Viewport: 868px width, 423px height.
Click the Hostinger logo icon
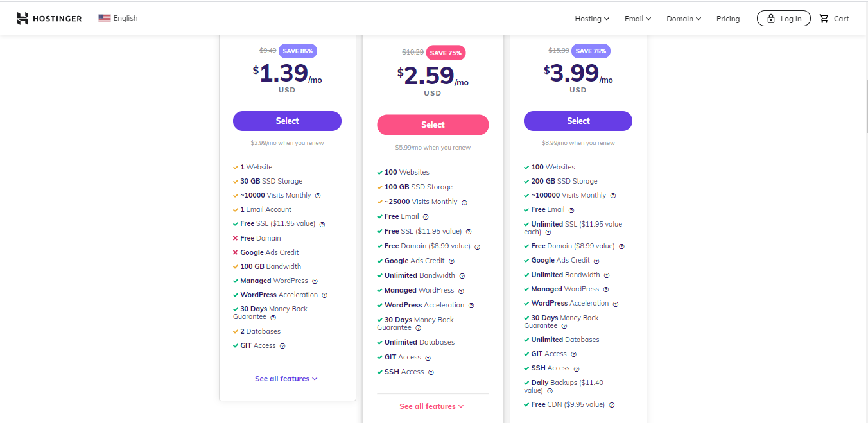coord(23,19)
